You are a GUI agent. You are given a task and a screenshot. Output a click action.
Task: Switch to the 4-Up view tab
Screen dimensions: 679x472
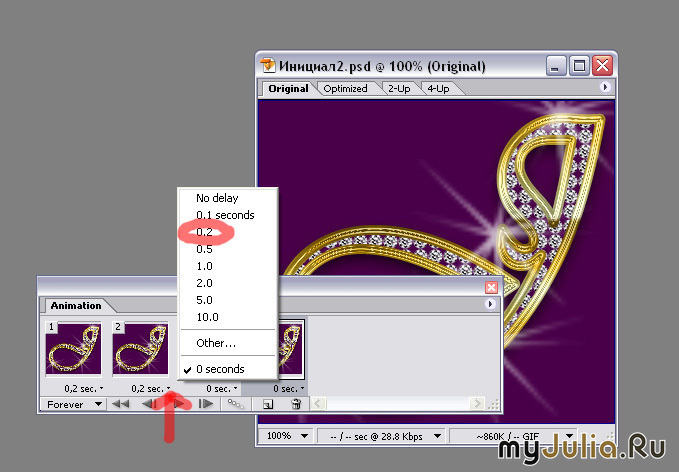pos(438,88)
